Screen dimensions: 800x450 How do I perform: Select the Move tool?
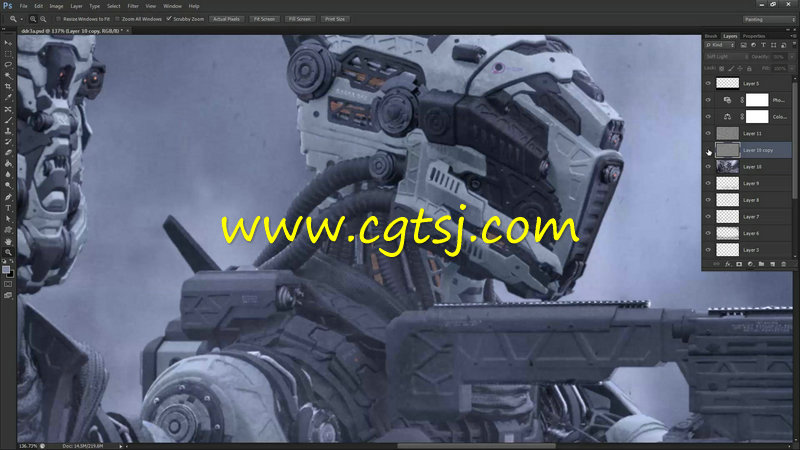tap(8, 43)
